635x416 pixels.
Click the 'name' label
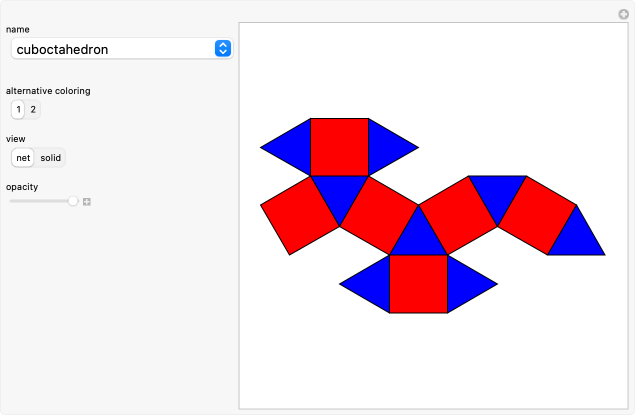click(x=17, y=29)
